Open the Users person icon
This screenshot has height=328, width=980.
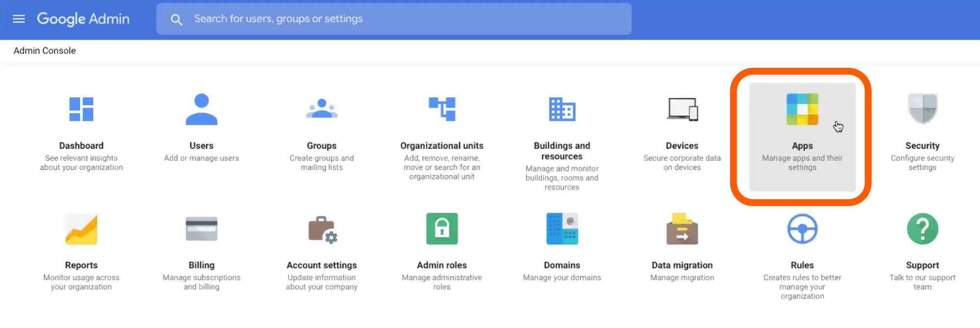coord(202,109)
